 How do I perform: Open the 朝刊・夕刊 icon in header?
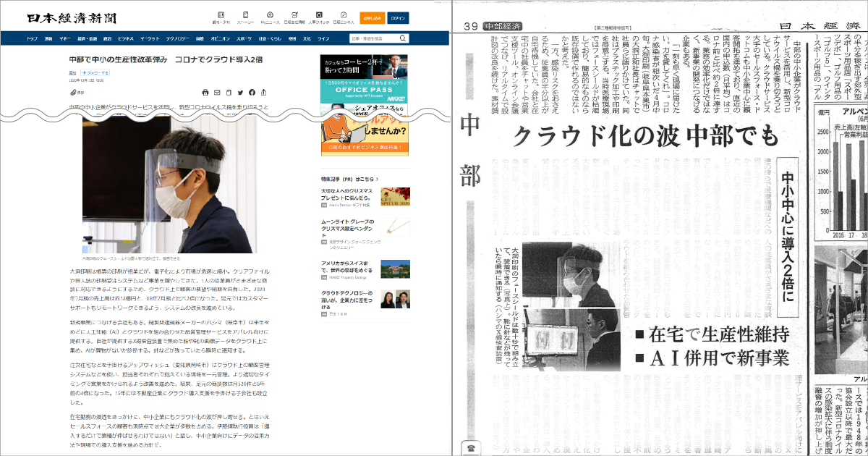click(221, 17)
